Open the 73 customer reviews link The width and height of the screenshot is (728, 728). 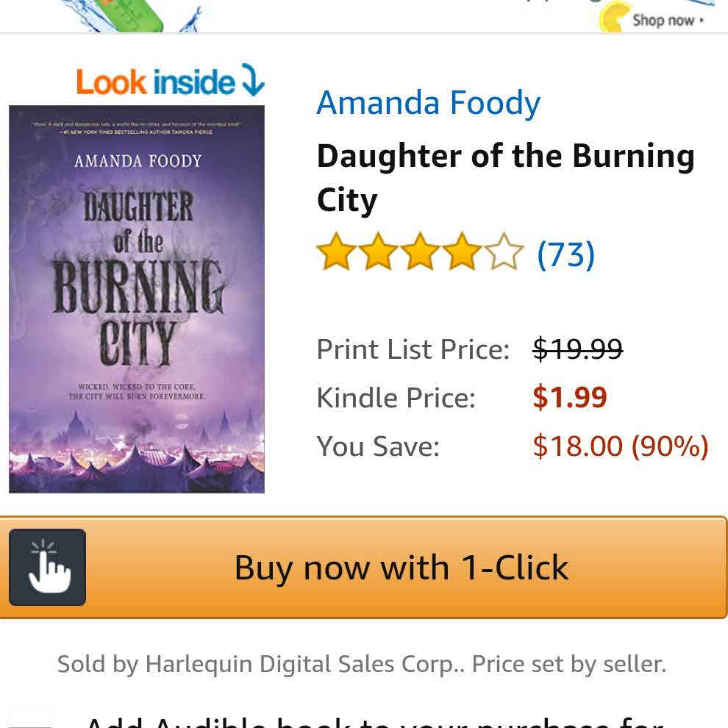click(565, 254)
